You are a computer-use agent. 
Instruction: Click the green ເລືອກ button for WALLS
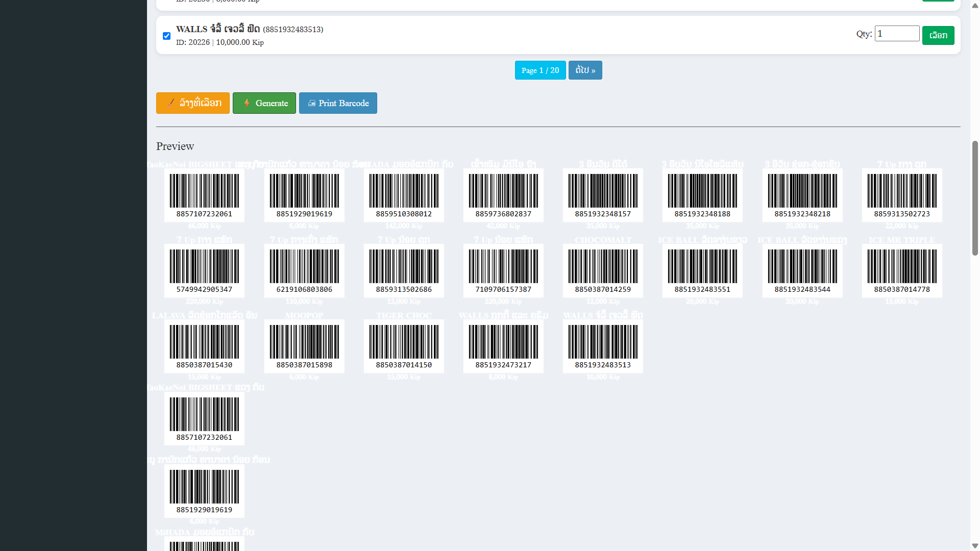coord(938,35)
